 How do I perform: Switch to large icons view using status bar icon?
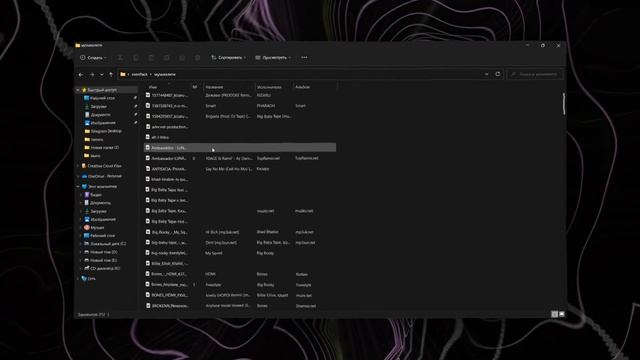click(562, 314)
